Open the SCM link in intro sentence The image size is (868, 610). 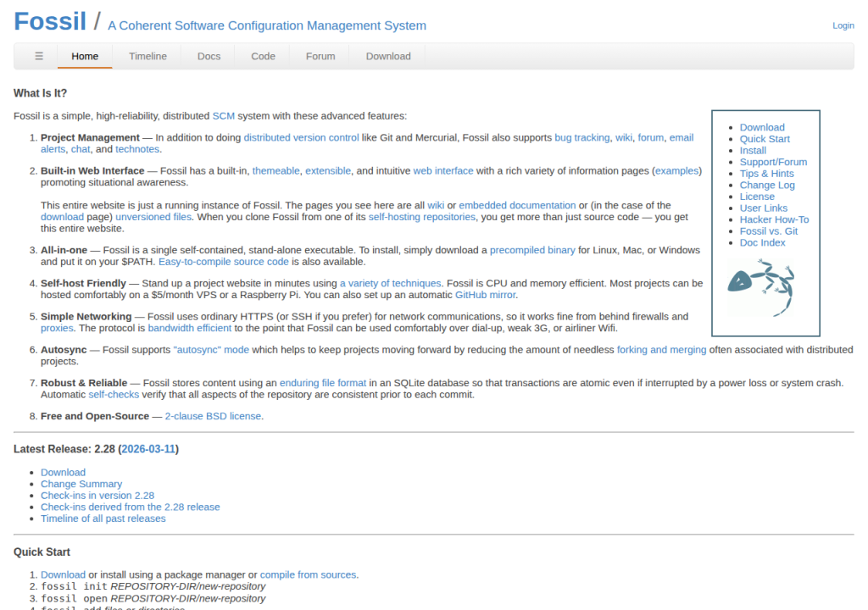224,116
